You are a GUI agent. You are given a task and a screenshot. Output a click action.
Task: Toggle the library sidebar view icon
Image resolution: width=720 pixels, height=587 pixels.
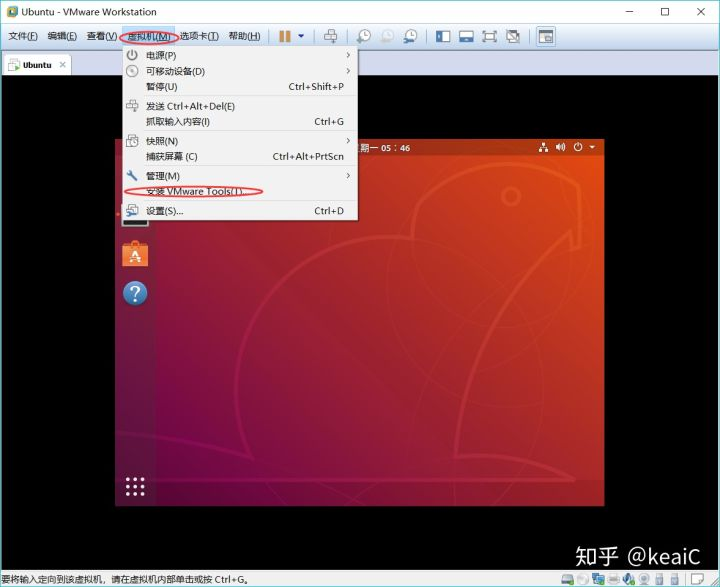point(443,36)
